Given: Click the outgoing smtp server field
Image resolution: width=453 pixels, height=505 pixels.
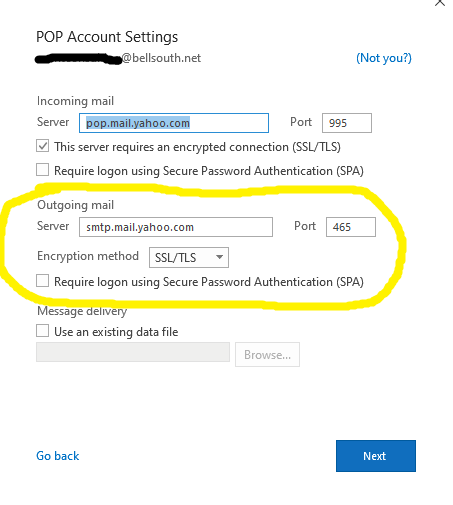Looking at the screenshot, I should click(176, 227).
